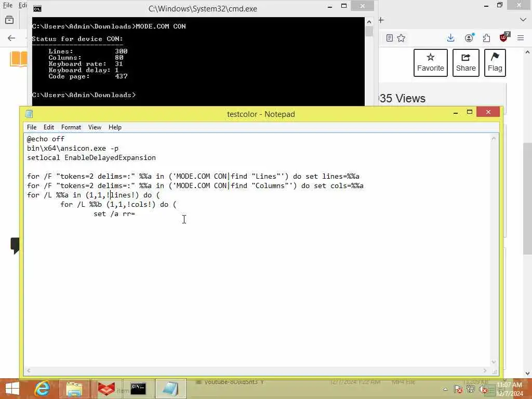Click the "bin\x64\ansicon.exe -p" line
Screen dimensions: 532x399
pos(73,148)
